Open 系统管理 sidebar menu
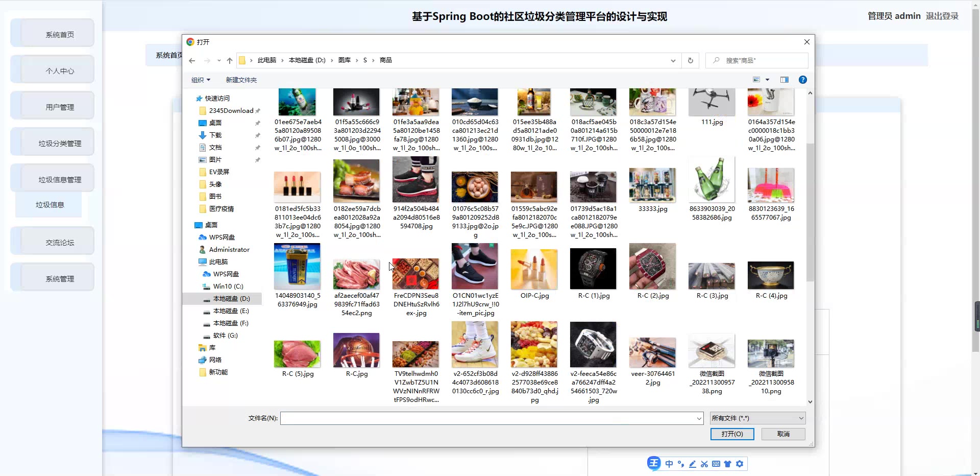The height and width of the screenshot is (476, 980). point(53,277)
